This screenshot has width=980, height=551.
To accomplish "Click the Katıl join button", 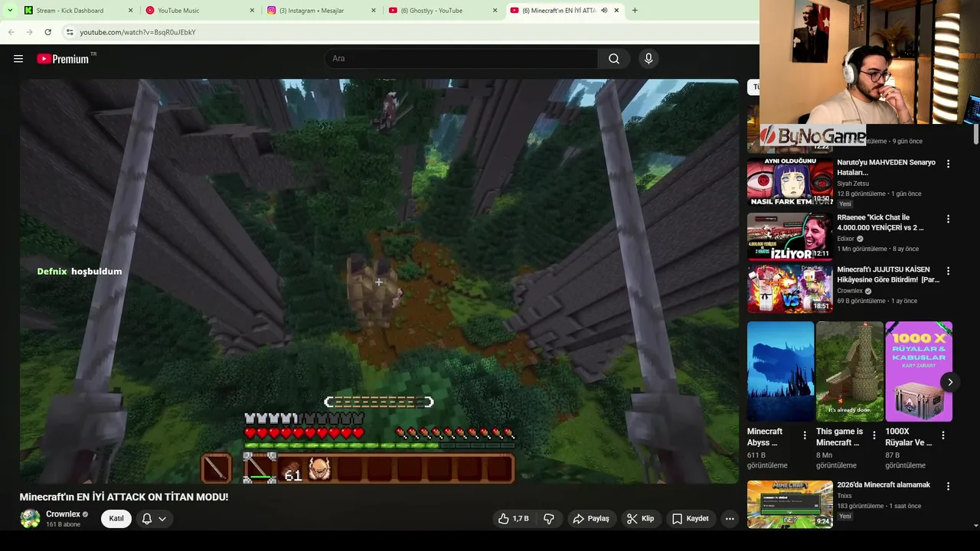I will pos(116,519).
